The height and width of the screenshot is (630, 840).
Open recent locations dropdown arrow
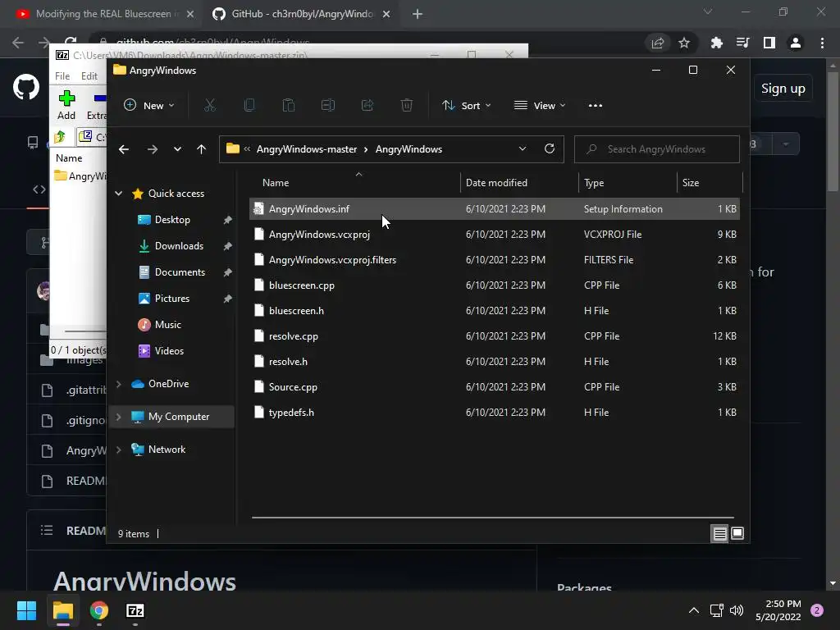pyautogui.click(x=177, y=149)
